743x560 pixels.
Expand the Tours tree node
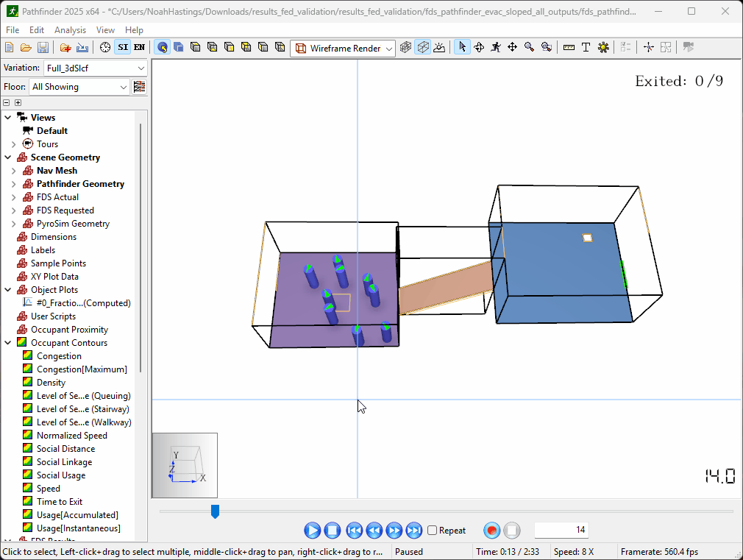coord(14,144)
